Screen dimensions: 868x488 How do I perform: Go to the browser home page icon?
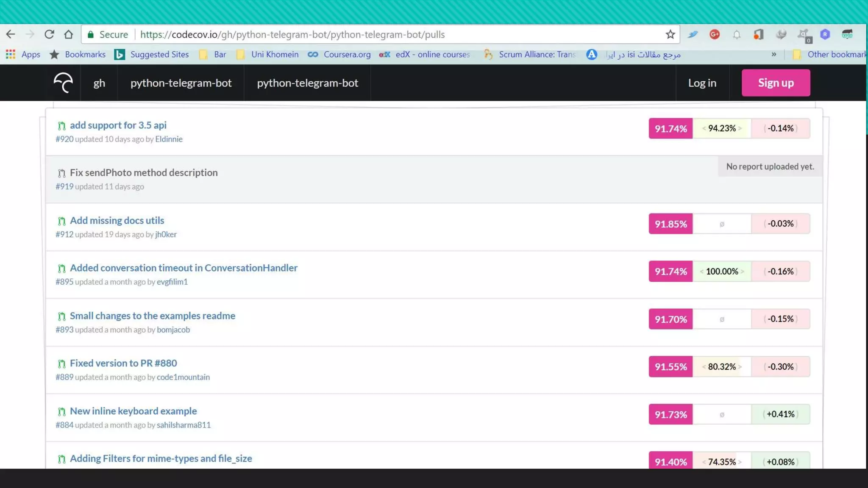[68, 34]
